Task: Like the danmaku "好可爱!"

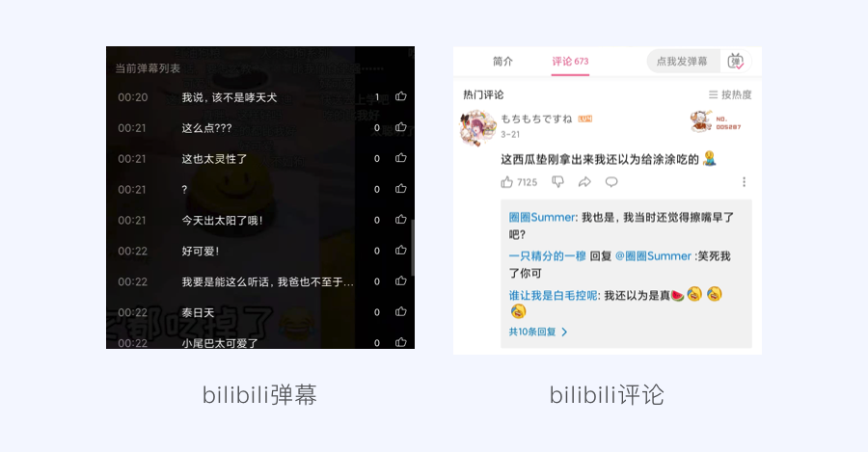Action: coord(401,250)
